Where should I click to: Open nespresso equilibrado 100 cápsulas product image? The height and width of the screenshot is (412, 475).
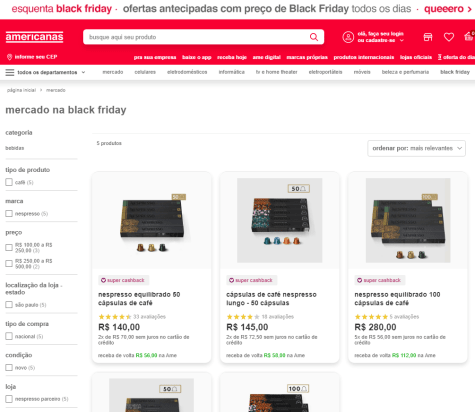[408, 220]
